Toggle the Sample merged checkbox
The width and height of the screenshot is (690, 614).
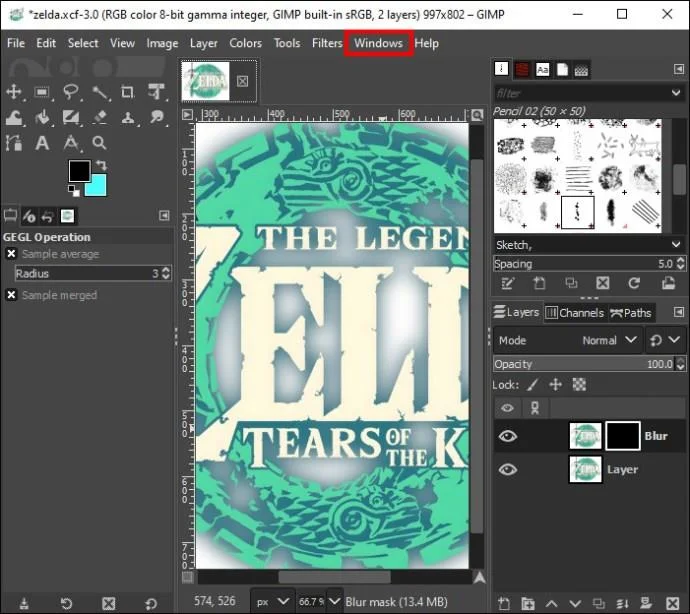coord(11,295)
